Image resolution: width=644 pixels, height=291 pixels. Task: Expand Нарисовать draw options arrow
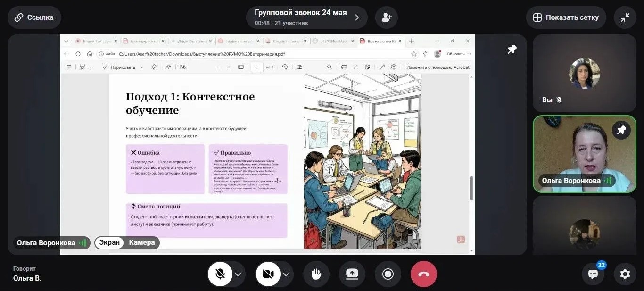point(141,67)
